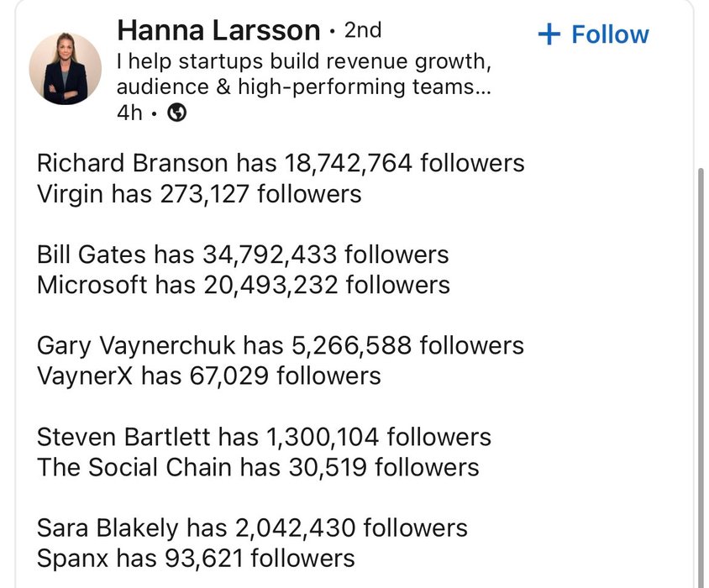Screen dimensions: 709x588
Task: Click the Bill Gates followers line
Action: [243, 255]
